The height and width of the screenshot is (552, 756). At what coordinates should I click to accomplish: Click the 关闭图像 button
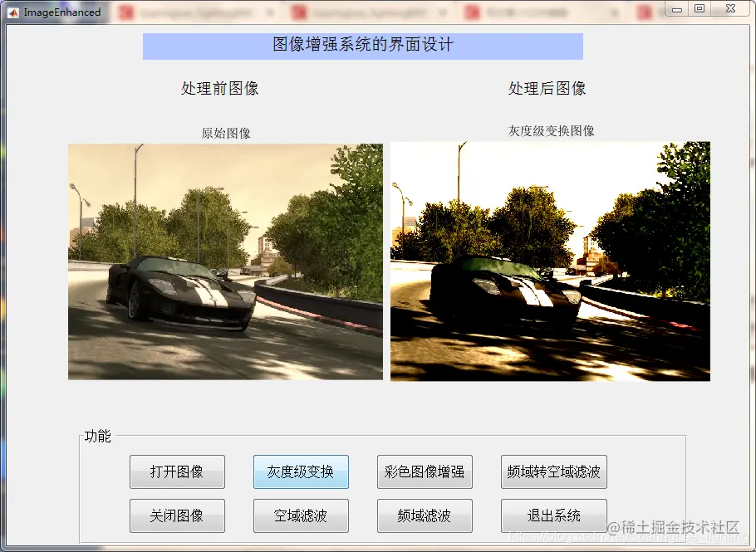(177, 515)
